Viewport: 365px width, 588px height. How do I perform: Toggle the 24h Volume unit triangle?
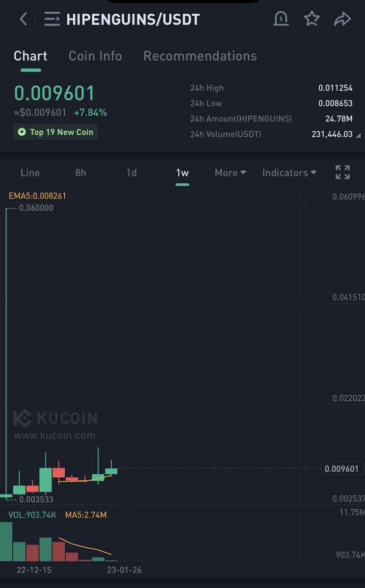(x=358, y=135)
